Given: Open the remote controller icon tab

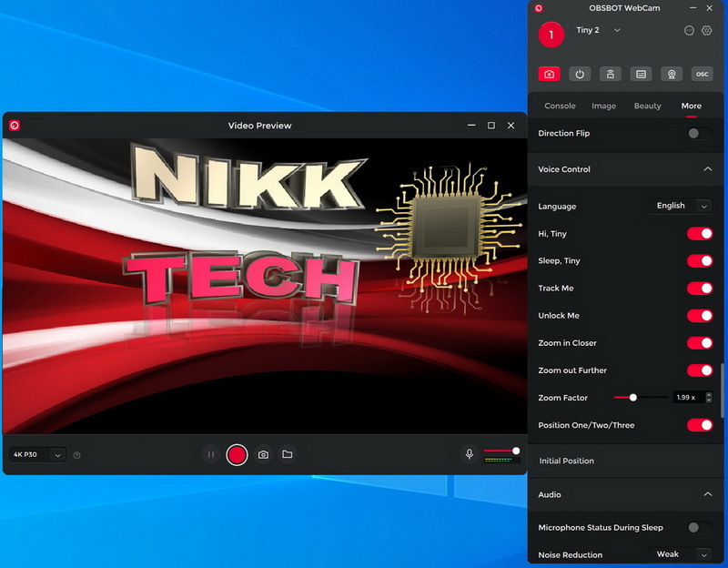Looking at the screenshot, I should 610,75.
